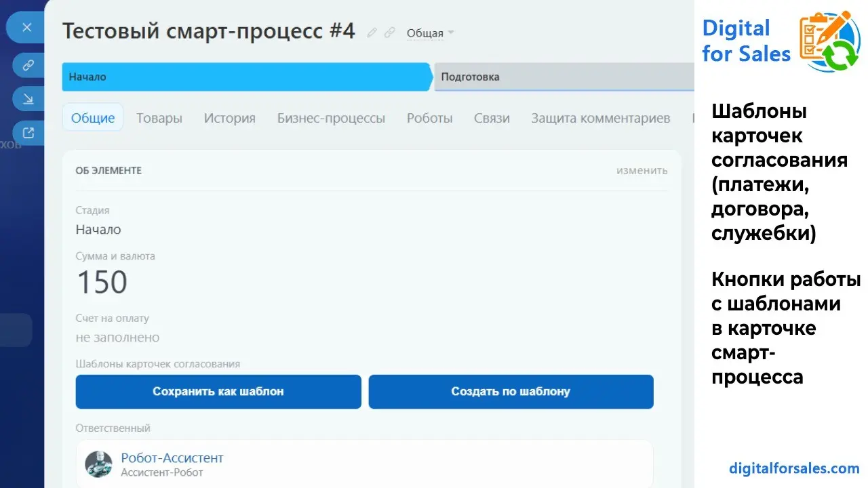Switch to the Товары tab

point(159,118)
